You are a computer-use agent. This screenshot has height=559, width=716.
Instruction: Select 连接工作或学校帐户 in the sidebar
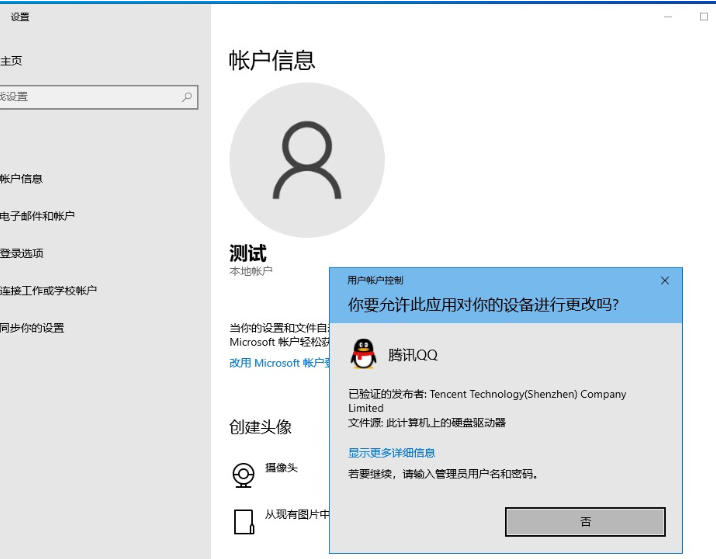[49, 290]
